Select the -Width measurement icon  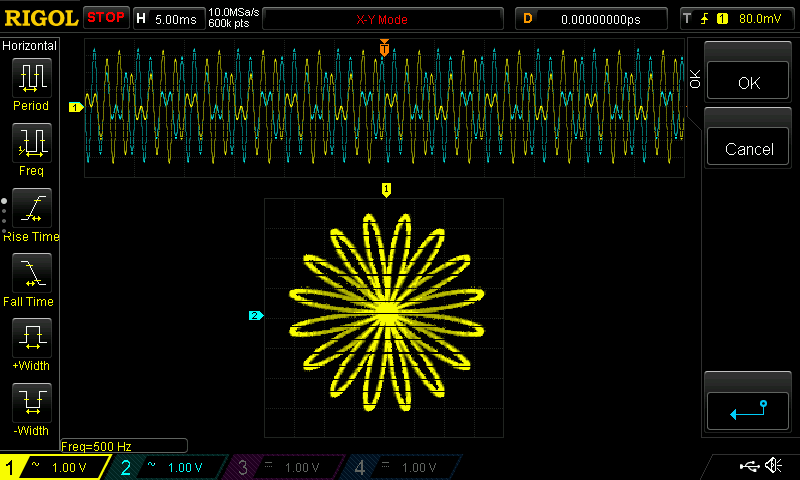pos(31,403)
